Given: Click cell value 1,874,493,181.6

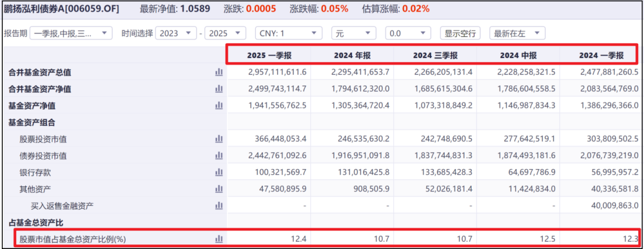Looking at the screenshot, I should pos(526,156).
